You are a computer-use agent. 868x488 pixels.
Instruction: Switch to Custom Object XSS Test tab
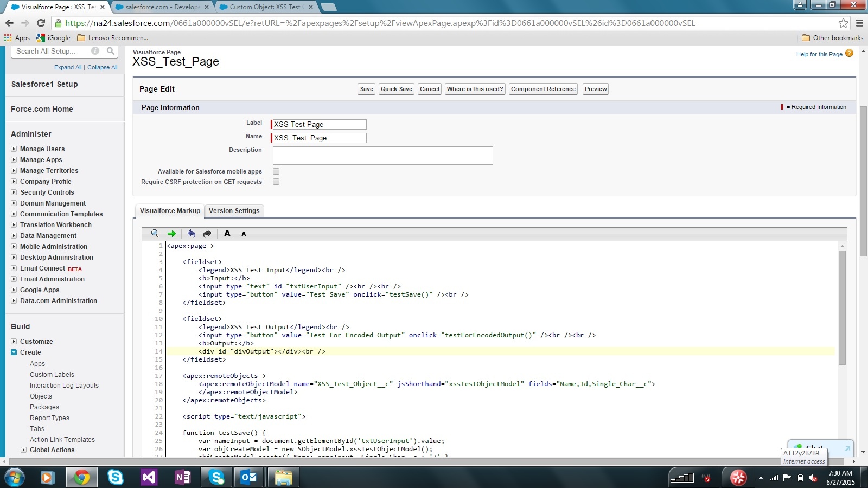[265, 7]
